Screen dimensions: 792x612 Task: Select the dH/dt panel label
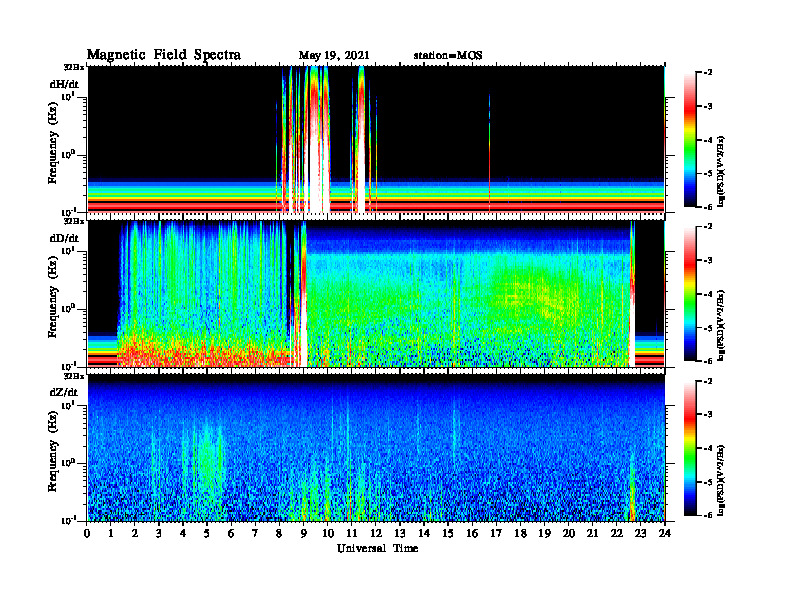tap(64, 84)
